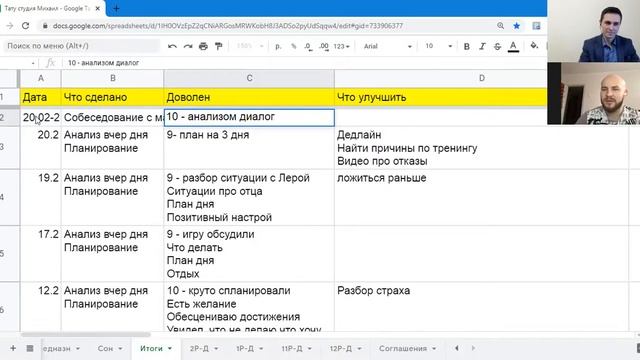Click header cell 'Дата'
640x360 pixels.
pyautogui.click(x=40, y=98)
